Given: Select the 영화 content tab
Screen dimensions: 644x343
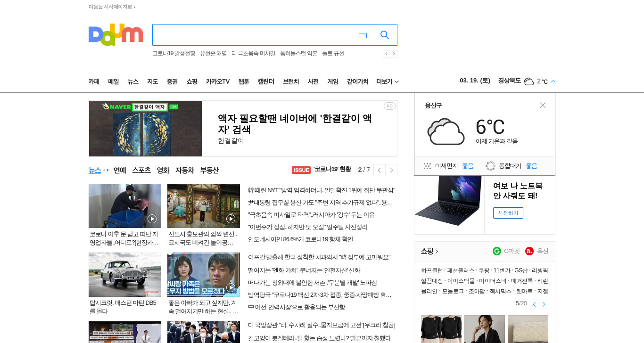Looking at the screenshot, I should point(163,170).
